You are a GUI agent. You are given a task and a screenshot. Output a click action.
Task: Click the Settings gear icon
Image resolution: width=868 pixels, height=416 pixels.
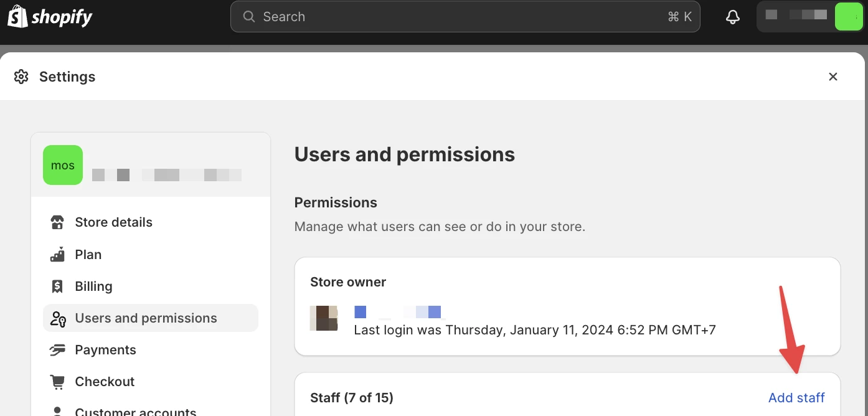(21, 77)
